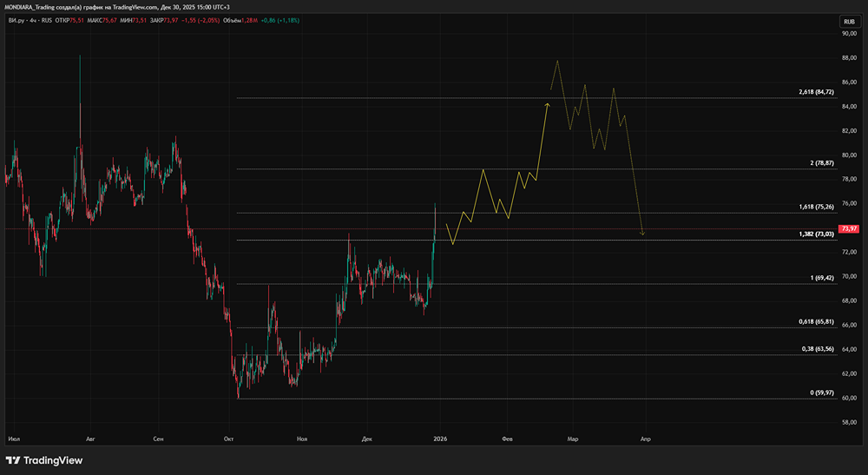This screenshot has width=868, height=475.
Task: Click the Объём 1,28M volume value
Action: (x=240, y=21)
